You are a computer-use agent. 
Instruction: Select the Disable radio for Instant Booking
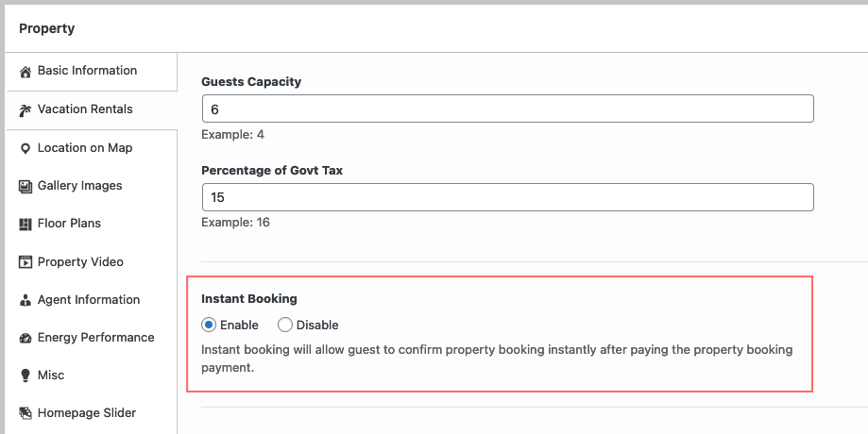point(285,325)
